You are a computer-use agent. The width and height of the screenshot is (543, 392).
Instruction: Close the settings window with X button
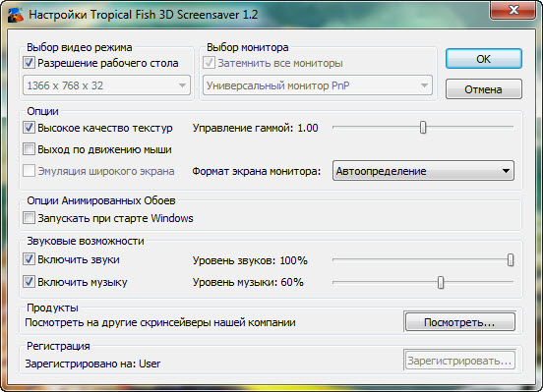[x=513, y=10]
